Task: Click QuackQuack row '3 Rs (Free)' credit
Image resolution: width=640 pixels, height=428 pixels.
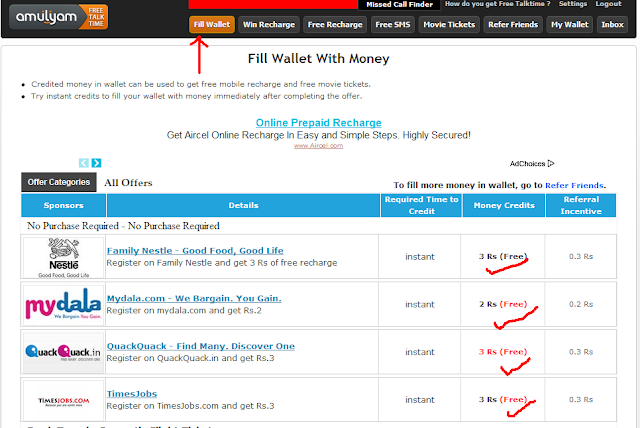Action: click(x=503, y=352)
